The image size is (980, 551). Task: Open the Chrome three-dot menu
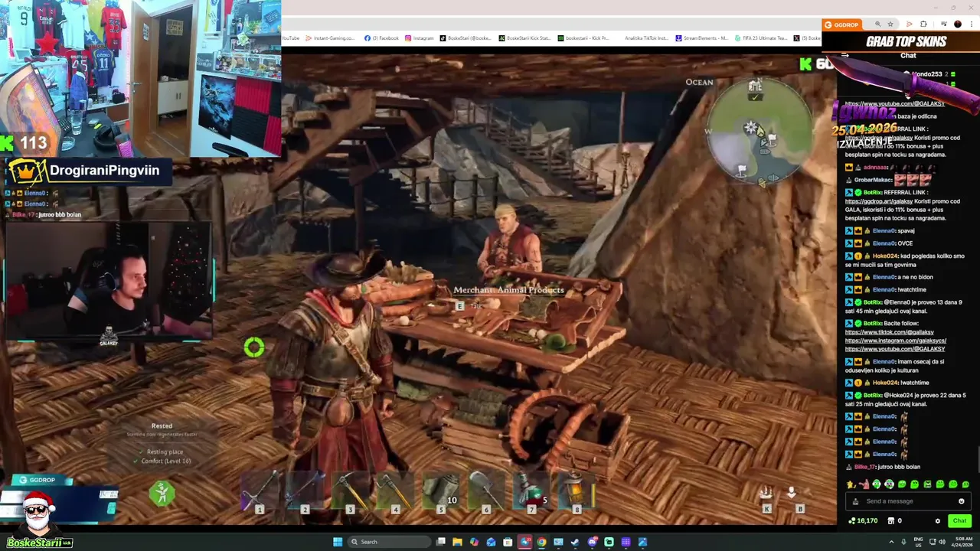click(x=972, y=24)
